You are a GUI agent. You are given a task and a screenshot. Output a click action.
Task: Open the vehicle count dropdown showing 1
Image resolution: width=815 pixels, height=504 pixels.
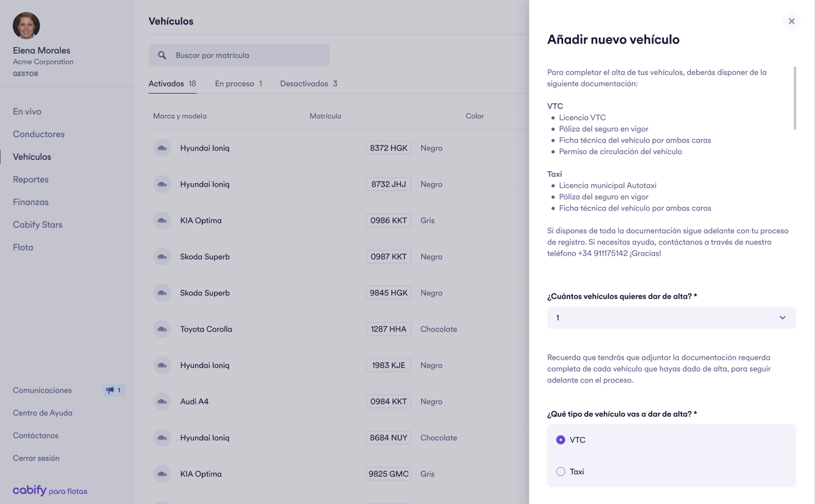(671, 317)
